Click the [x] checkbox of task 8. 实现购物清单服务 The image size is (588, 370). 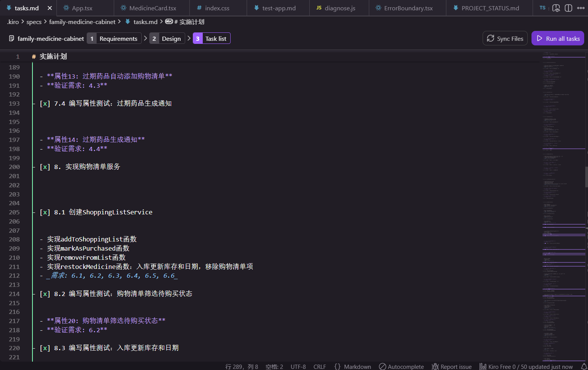pos(45,167)
